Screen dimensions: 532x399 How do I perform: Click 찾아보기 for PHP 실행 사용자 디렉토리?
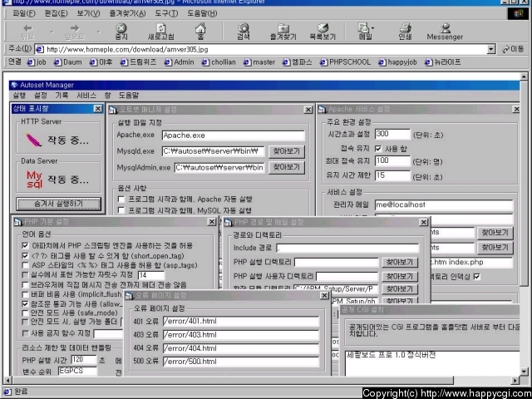point(400,276)
